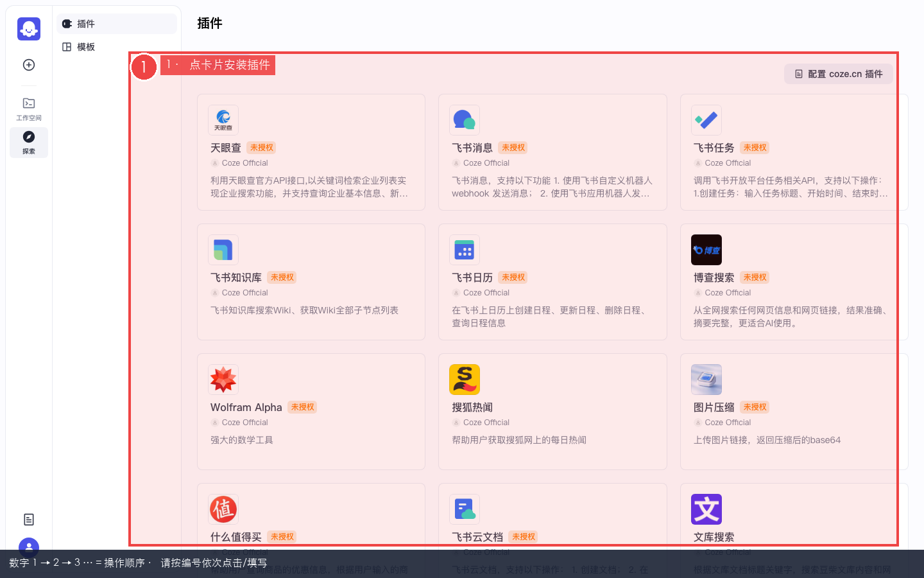This screenshot has width=924, height=578.
Task: Click the 飞书任务 plugin icon
Action: tap(706, 120)
